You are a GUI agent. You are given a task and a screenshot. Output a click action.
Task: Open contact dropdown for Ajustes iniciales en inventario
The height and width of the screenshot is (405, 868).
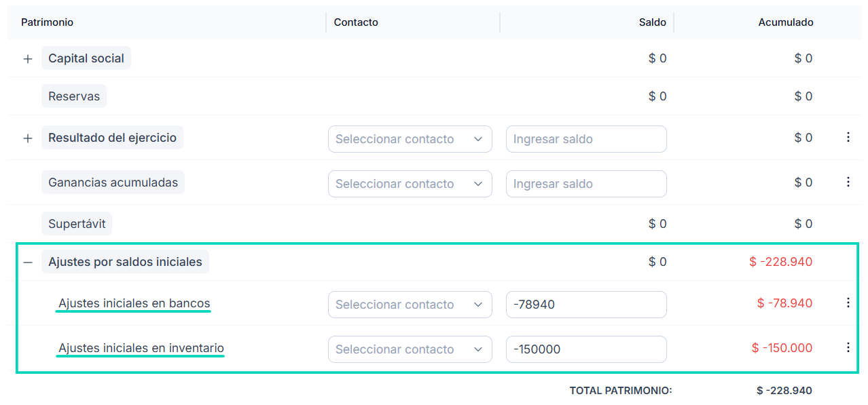tap(410, 349)
